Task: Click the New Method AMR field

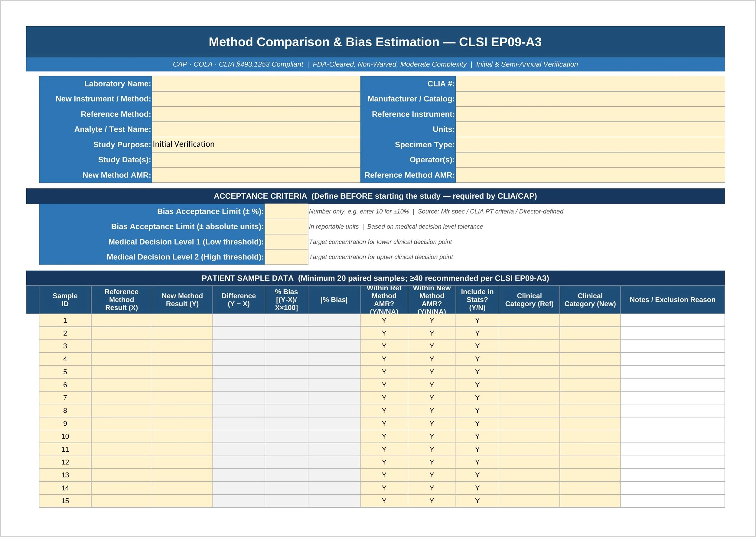Action: [x=255, y=175]
